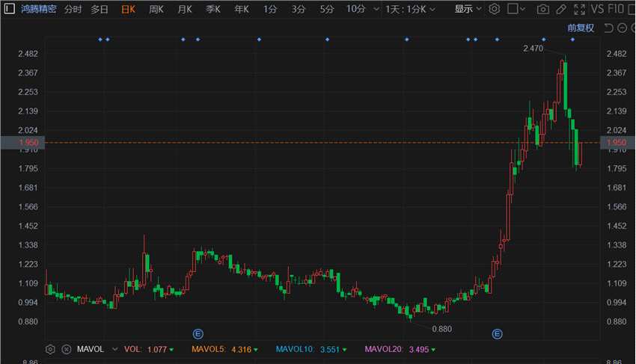
Task: Click the right E earnings marker
Action: (497, 334)
